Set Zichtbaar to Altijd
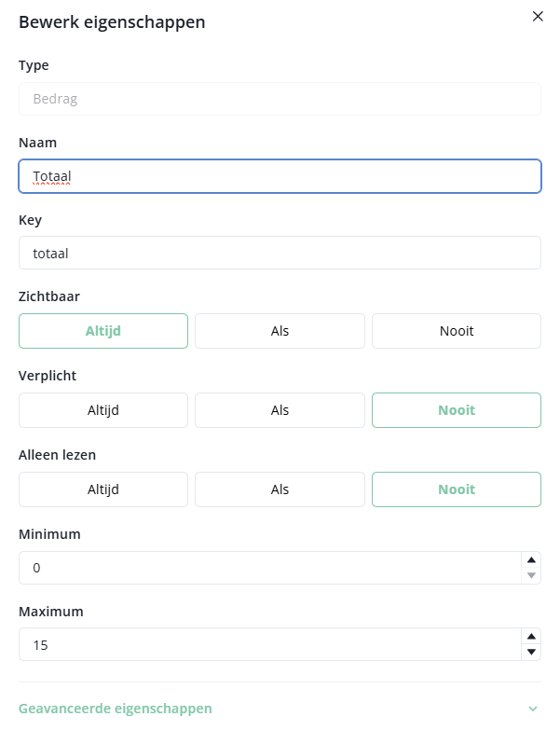The width and height of the screenshot is (560, 730). [x=103, y=331]
